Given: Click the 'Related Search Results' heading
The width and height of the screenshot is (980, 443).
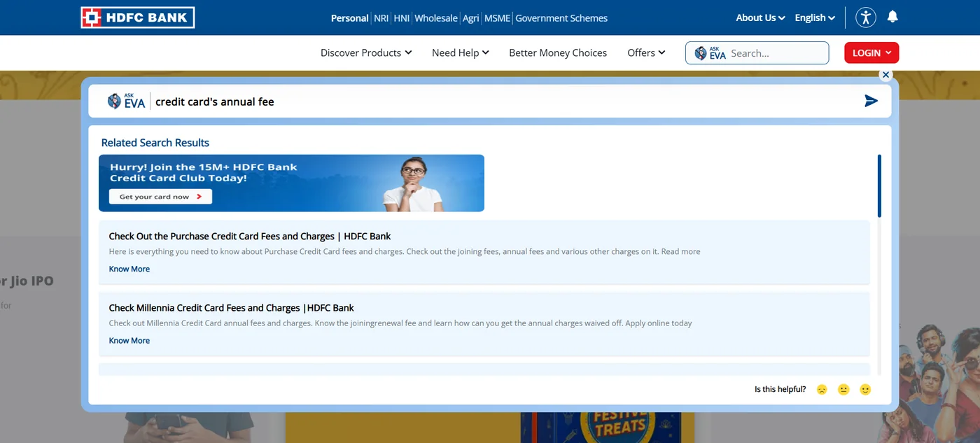Looking at the screenshot, I should (155, 143).
